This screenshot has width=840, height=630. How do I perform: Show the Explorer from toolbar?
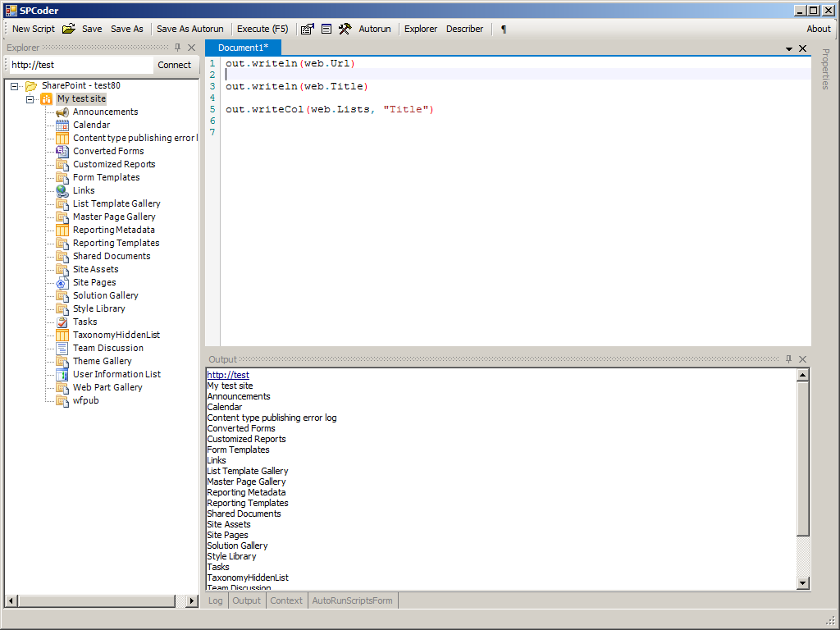coord(421,29)
